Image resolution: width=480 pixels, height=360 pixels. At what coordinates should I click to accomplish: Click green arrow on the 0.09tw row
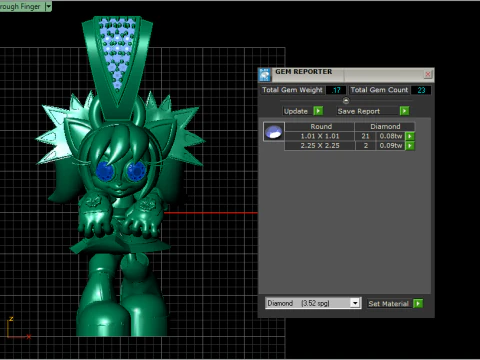pyautogui.click(x=410, y=146)
